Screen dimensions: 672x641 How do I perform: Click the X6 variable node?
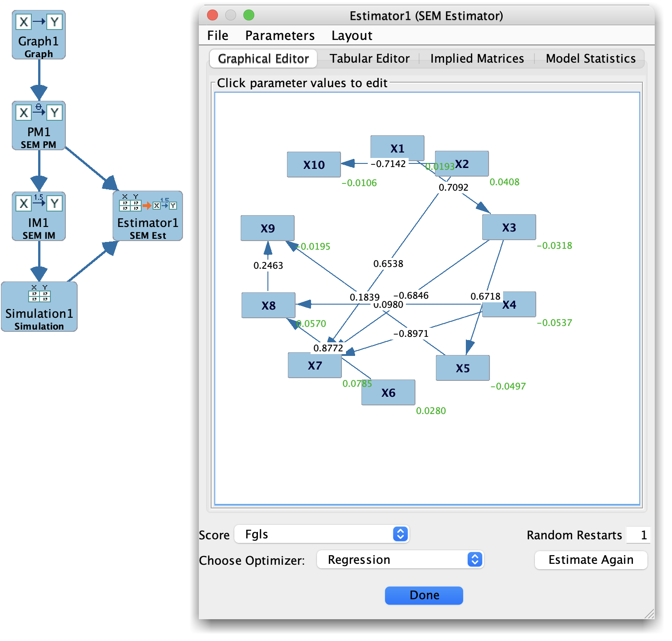pyautogui.click(x=388, y=392)
